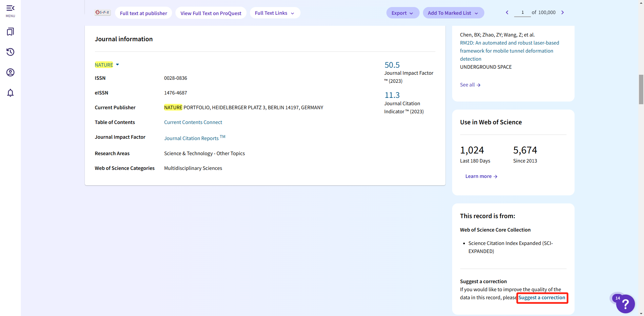Image resolution: width=644 pixels, height=316 pixels.
Task: Expand the Full Text Links dropdown
Action: [x=274, y=13]
